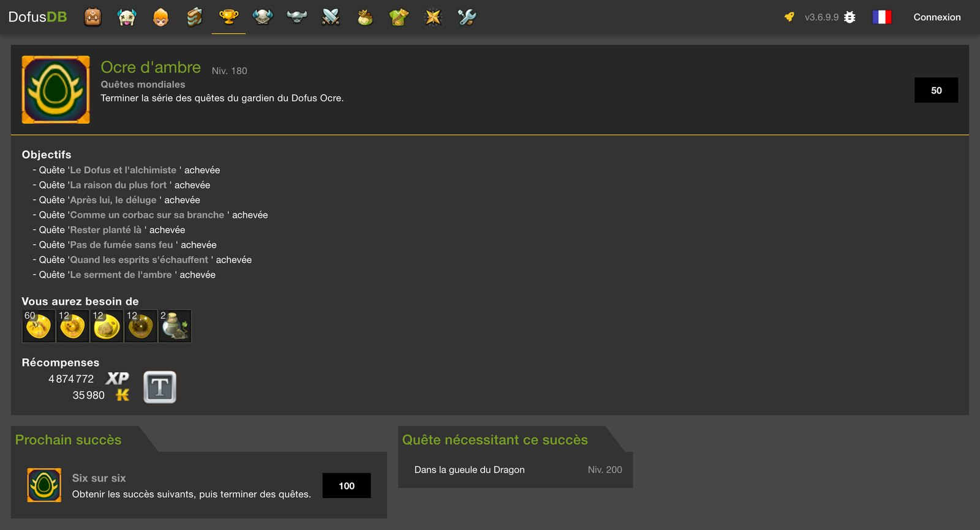Screen dimensions: 980x530
Task: Click the bug report icon
Action: tap(850, 17)
